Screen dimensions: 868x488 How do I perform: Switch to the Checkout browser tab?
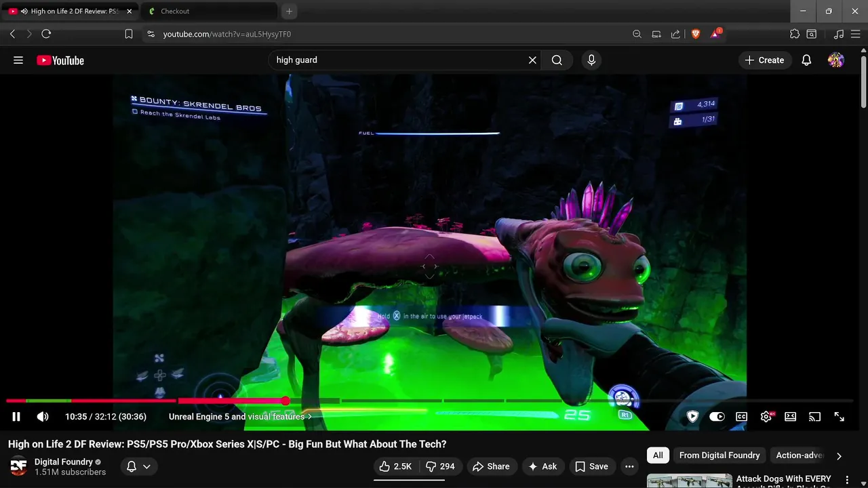point(210,12)
